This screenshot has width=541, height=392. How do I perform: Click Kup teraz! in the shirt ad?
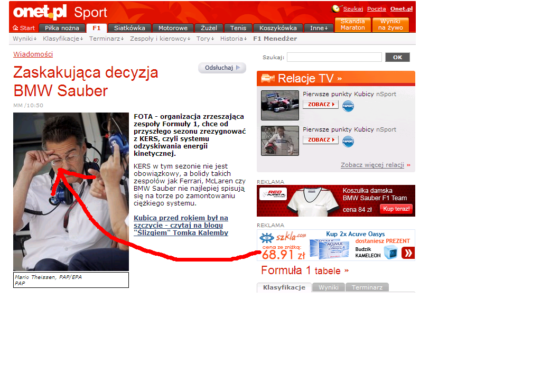point(396,209)
